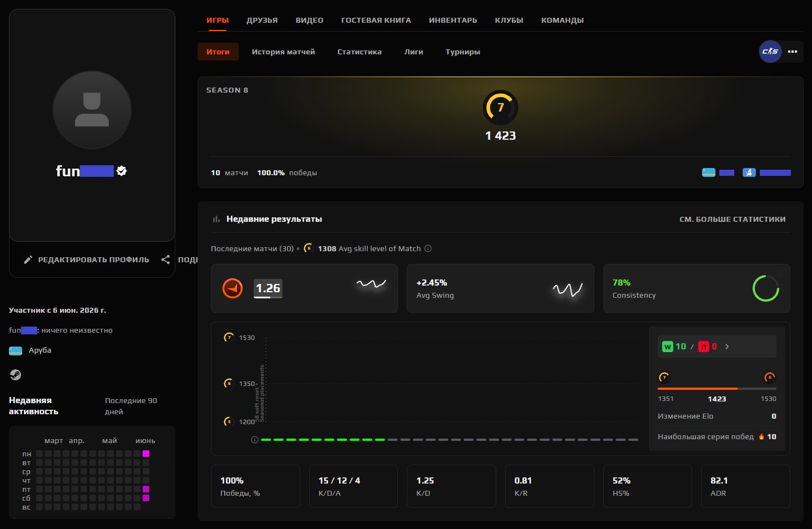Open the CS game selector icon

(x=770, y=52)
